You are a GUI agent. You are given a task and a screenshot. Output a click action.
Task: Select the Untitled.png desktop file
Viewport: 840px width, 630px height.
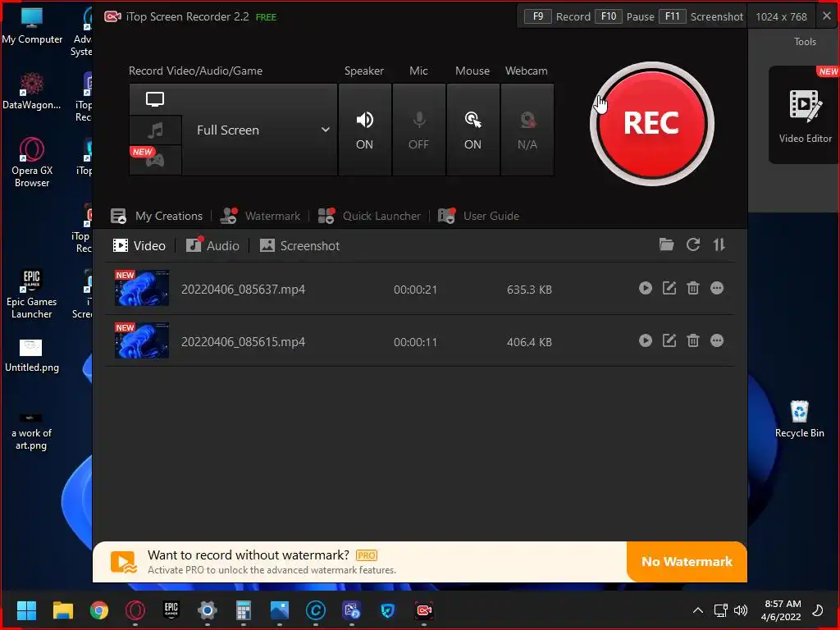[x=32, y=356]
